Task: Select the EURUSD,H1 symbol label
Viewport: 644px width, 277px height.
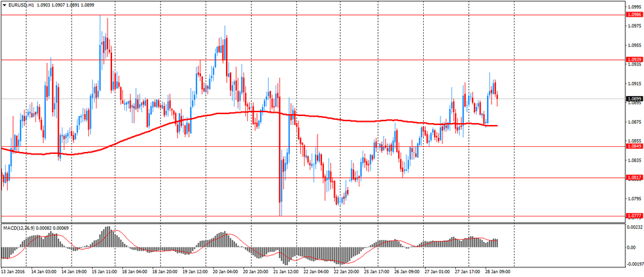Action: [20, 5]
